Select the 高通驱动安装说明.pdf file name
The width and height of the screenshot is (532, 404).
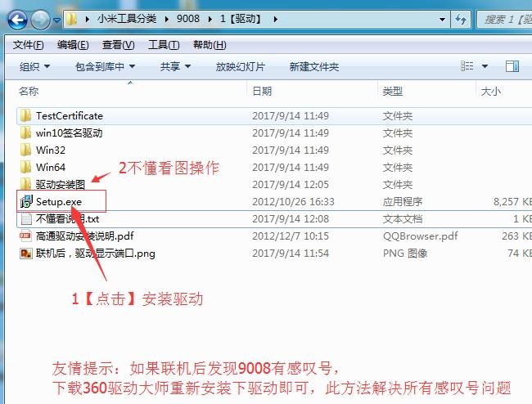pyautogui.click(x=85, y=236)
